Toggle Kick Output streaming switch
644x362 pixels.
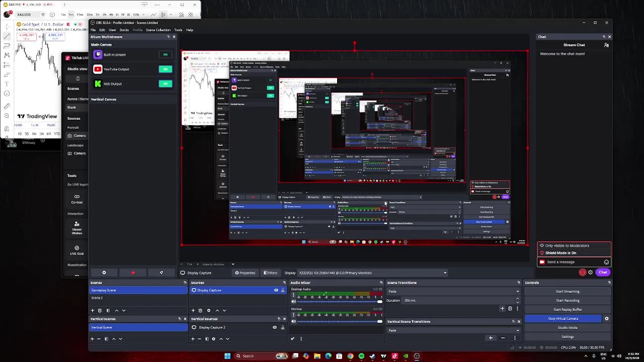click(165, 83)
